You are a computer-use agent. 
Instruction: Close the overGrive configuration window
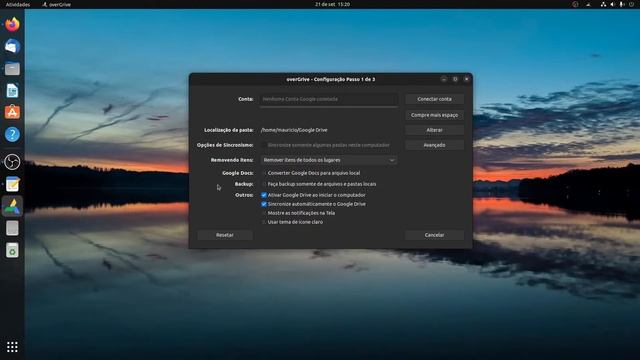pyautogui.click(x=467, y=79)
